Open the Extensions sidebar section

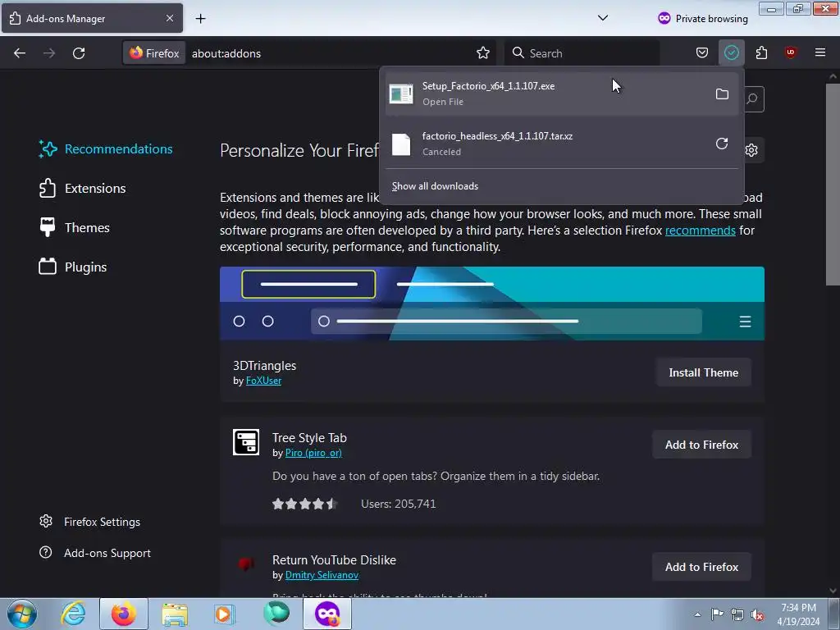[x=83, y=189]
